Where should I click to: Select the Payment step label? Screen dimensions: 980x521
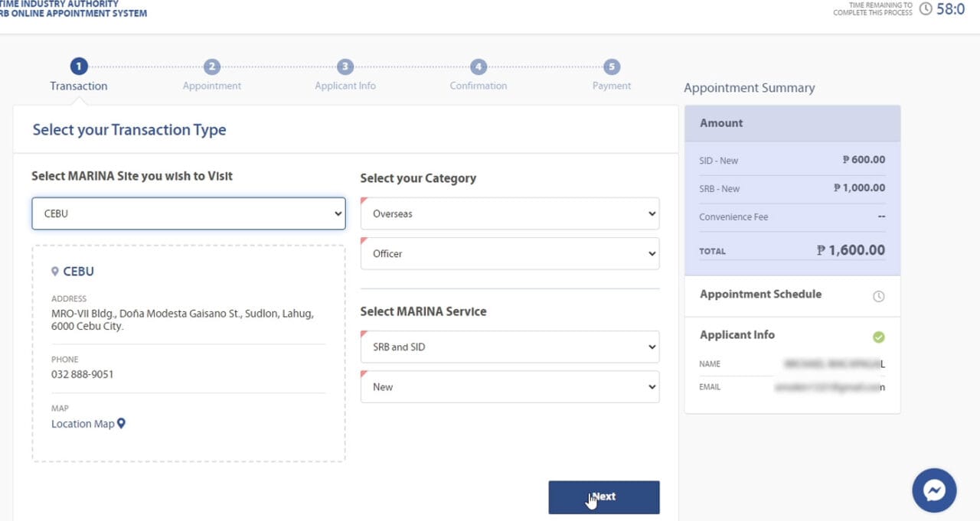click(611, 85)
